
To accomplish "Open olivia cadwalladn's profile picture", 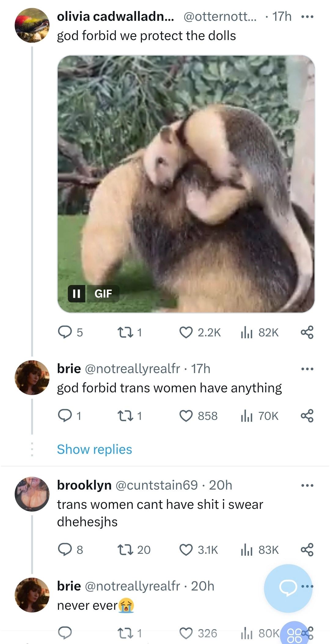I will tap(32, 25).
